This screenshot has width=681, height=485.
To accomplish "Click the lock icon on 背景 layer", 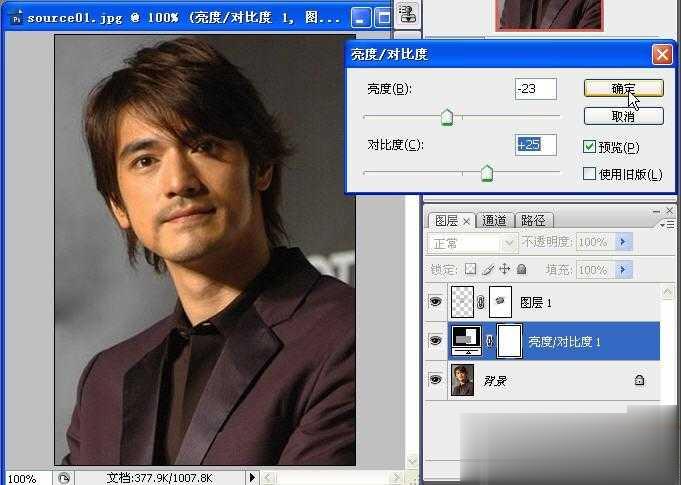I will [x=639, y=380].
